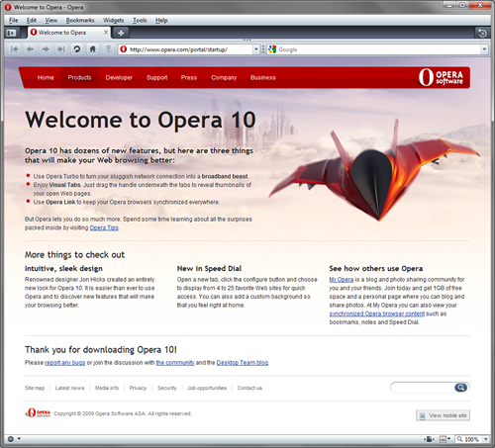Screen dimensions: 495x448
Task: Click Products in the red navigation bar
Action: coord(79,78)
